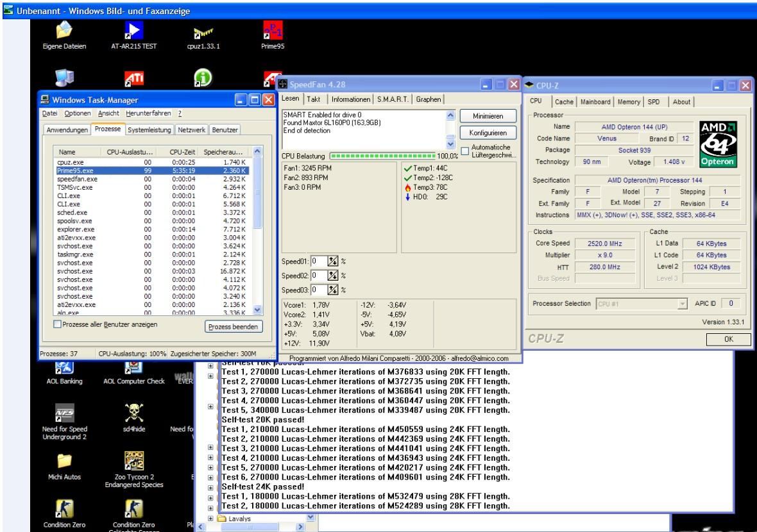Click the Speed01 value field
Screen dimensions: 757x532
pyautogui.click(x=319, y=261)
